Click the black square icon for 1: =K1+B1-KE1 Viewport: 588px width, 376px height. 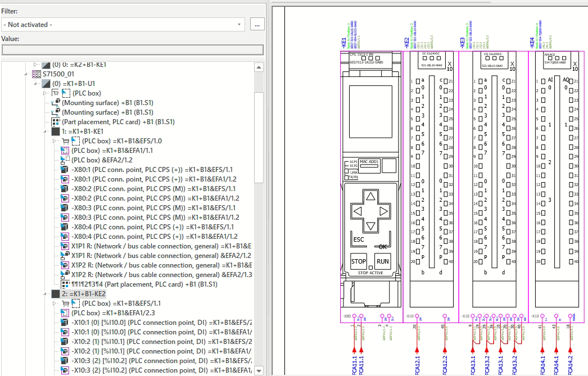pos(55,131)
